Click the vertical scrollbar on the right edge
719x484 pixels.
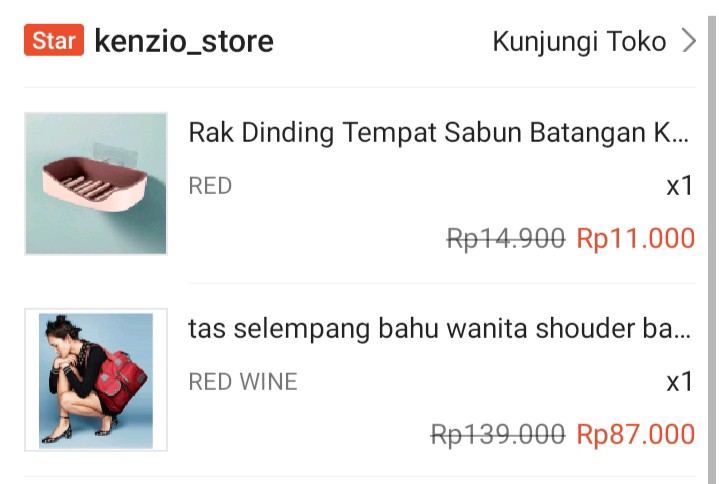point(711,250)
